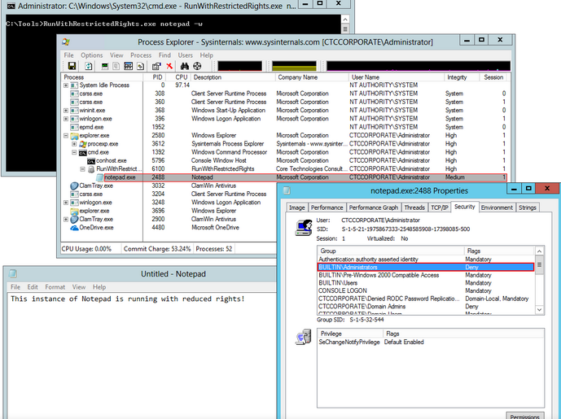Screen dimensions: 561x419
Task: Select the BUILTIN\Administrators group row
Action: point(425,267)
